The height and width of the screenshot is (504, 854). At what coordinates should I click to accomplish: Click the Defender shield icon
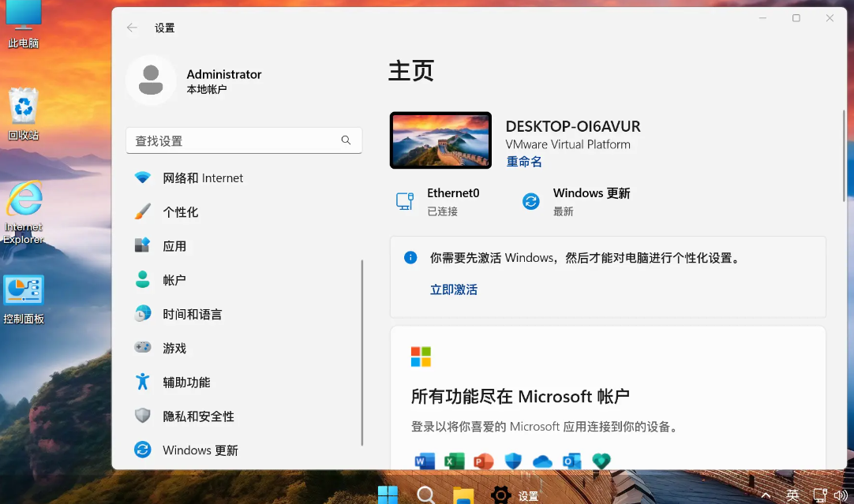tap(513, 461)
